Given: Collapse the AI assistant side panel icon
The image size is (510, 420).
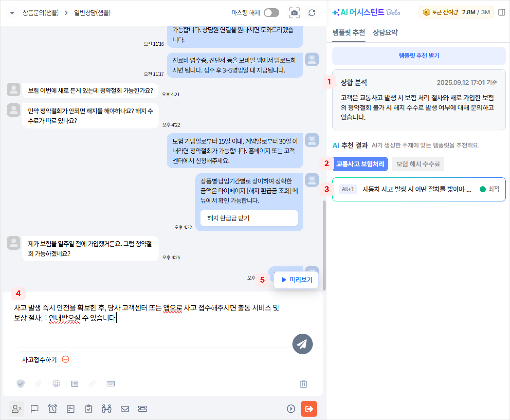Looking at the screenshot, I should click(x=502, y=12).
